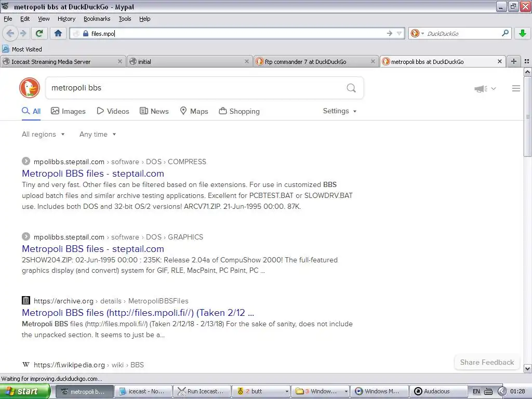Open the DuckDuckGo hamburger menu

[x=516, y=88]
